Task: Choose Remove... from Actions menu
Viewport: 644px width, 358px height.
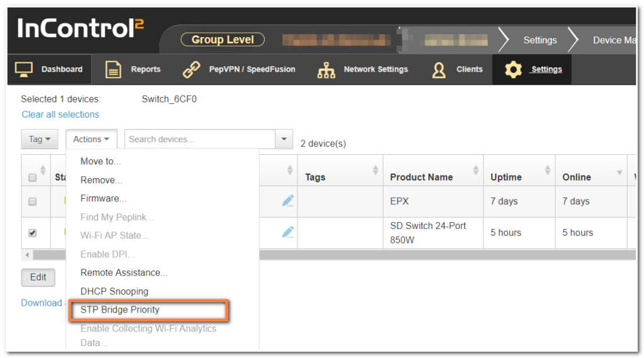Action: tap(101, 180)
